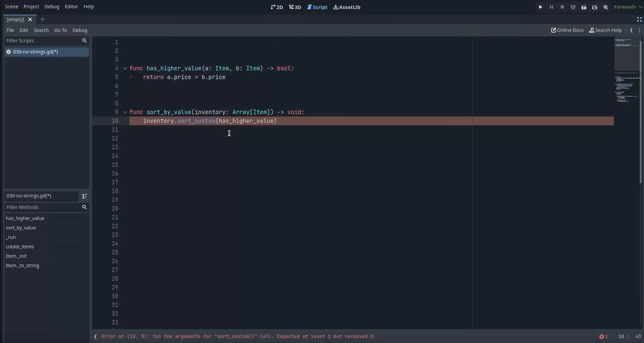This screenshot has width=644, height=343.
Task: Collapse the has_higher_value function fold
Action: (x=125, y=68)
